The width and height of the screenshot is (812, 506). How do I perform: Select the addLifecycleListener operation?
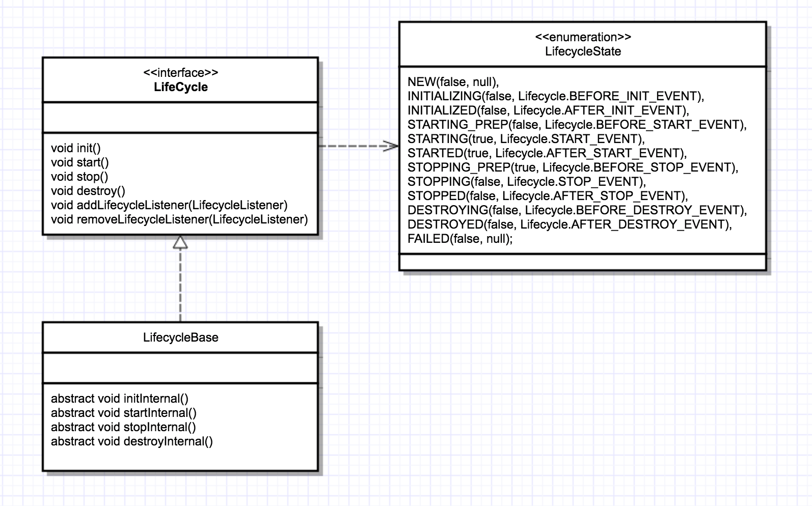coord(169,205)
